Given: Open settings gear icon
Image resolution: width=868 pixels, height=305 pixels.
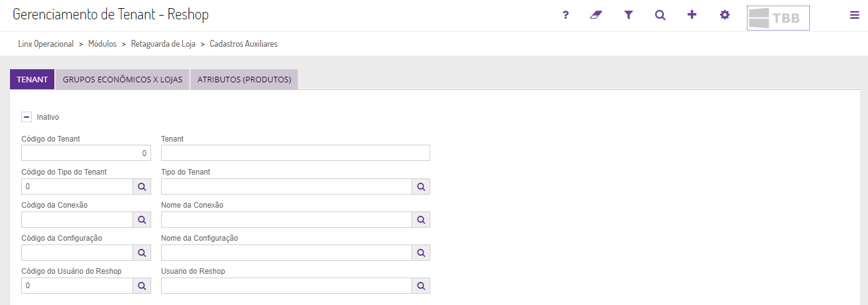Looking at the screenshot, I should pos(724,15).
